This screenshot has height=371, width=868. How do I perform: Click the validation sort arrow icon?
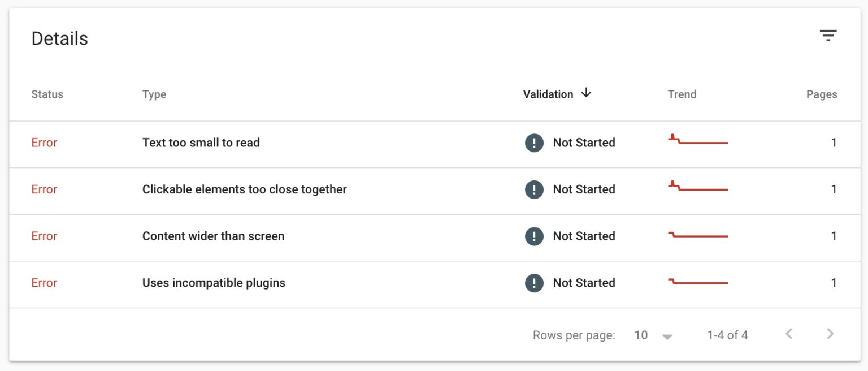(x=586, y=93)
